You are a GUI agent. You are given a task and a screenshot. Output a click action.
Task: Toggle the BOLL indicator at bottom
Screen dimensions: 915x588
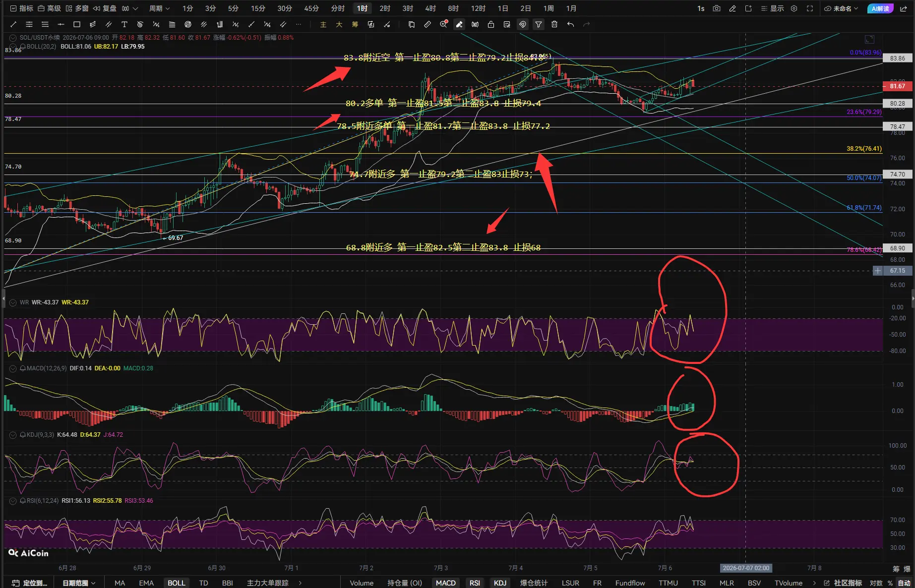[x=176, y=583]
